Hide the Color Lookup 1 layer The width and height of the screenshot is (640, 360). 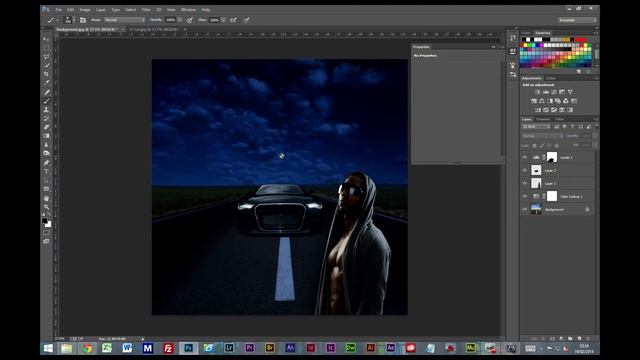pyautogui.click(x=525, y=196)
